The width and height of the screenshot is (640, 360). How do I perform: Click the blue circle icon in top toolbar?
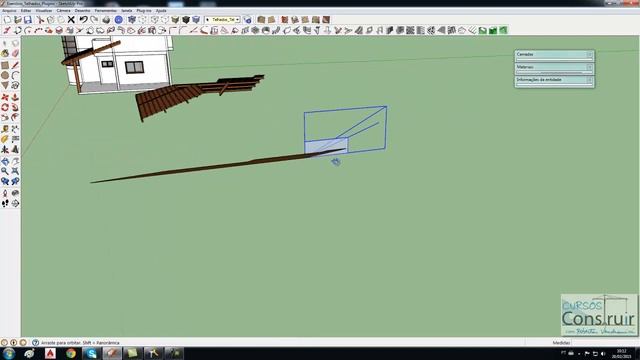click(x=118, y=20)
